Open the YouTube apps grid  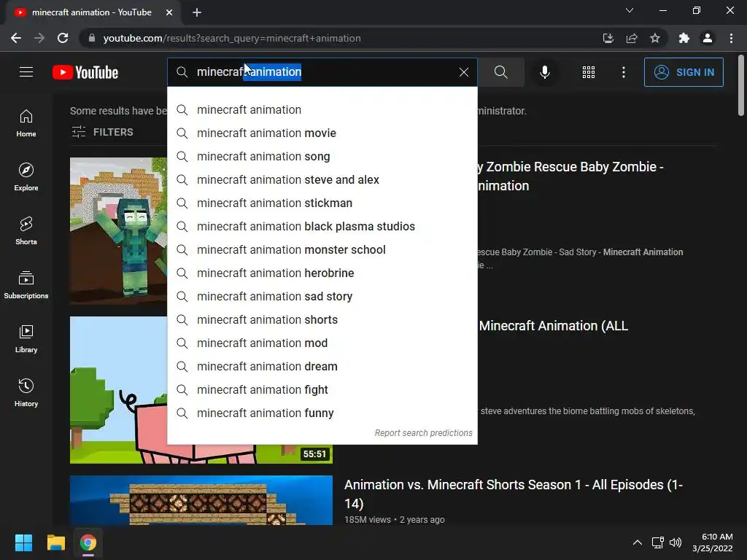coord(589,72)
